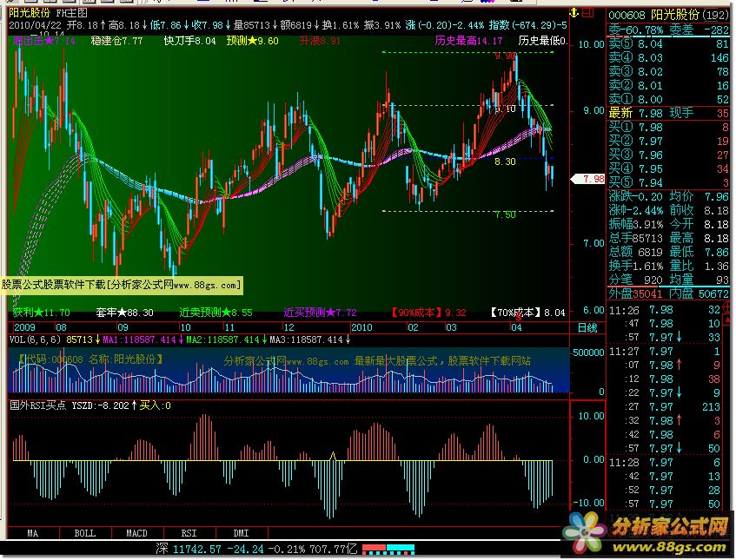Viewport: 736px width, 560px height.
Task: Click the red and cyan market breadth bar
Action: point(388,548)
